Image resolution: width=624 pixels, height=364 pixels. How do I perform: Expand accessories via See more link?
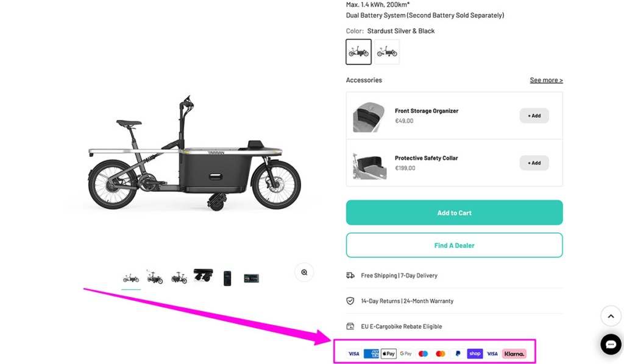pyautogui.click(x=546, y=80)
